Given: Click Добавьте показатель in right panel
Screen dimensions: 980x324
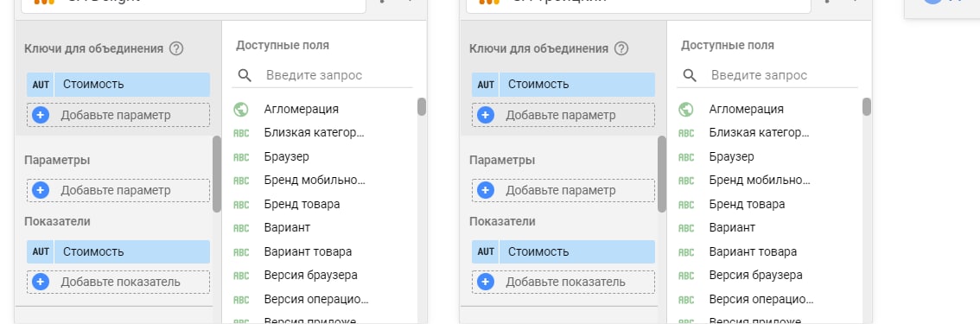Looking at the screenshot, I should pos(563,283).
